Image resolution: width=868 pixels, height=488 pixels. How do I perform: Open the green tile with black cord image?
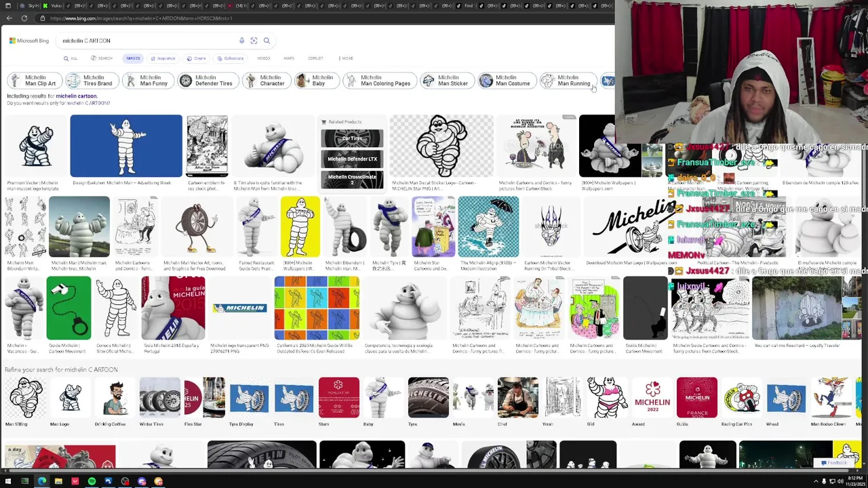pyautogui.click(x=68, y=308)
